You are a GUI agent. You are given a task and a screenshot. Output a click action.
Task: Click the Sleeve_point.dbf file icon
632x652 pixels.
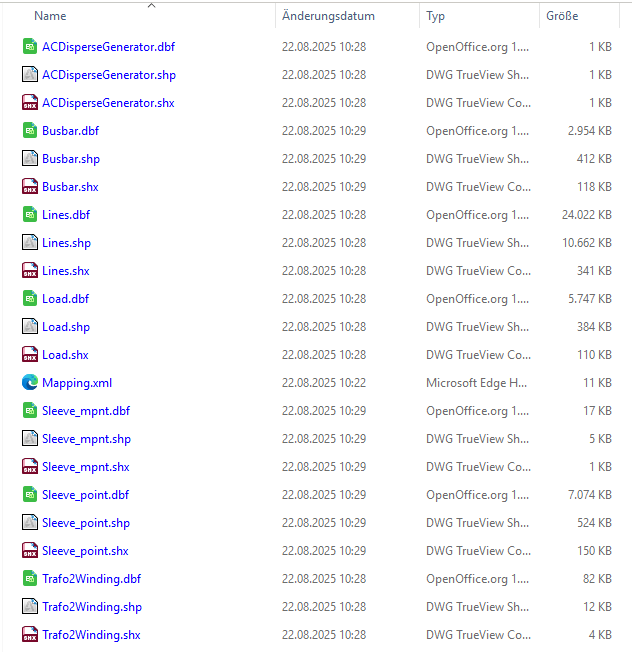[30, 494]
